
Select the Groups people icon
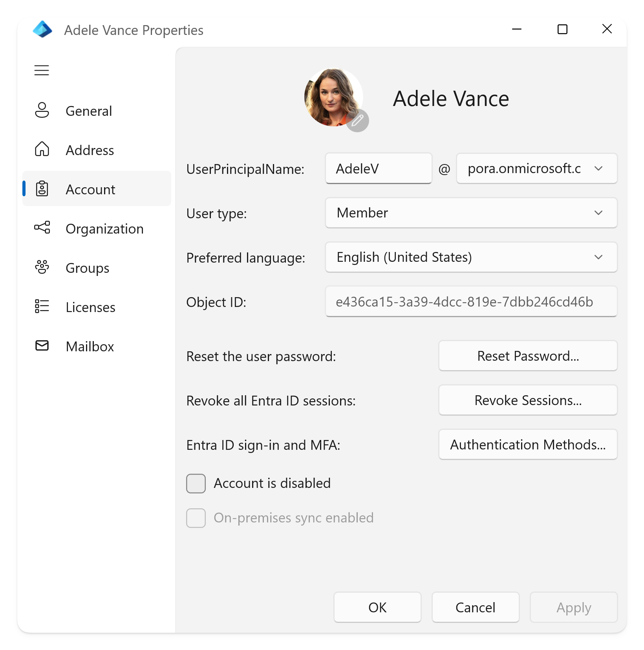42,267
